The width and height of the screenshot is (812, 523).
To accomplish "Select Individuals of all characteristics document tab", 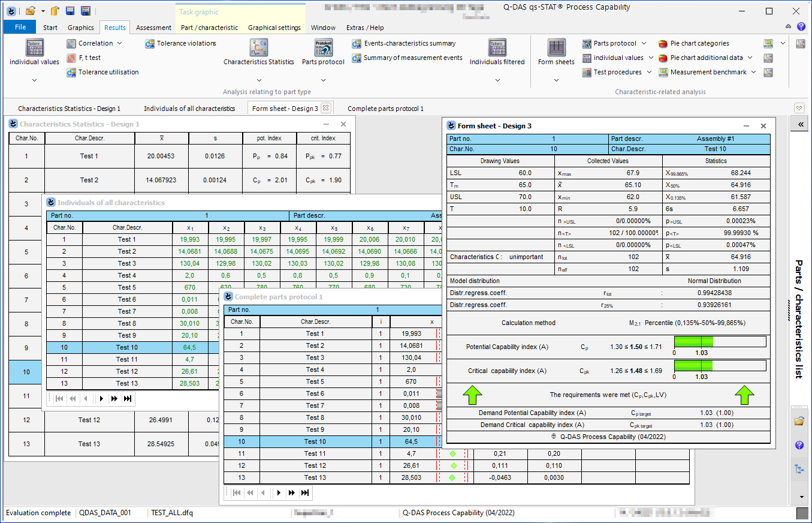I will click(x=189, y=109).
